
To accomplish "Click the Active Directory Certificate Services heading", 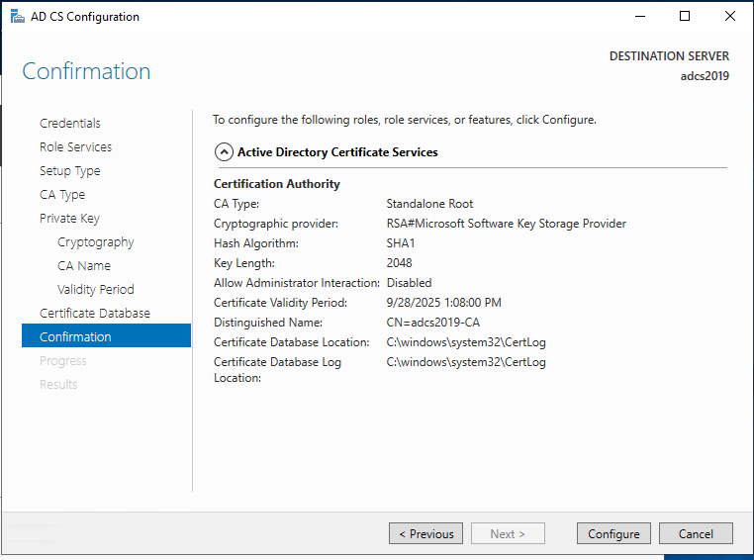I will pyautogui.click(x=337, y=152).
